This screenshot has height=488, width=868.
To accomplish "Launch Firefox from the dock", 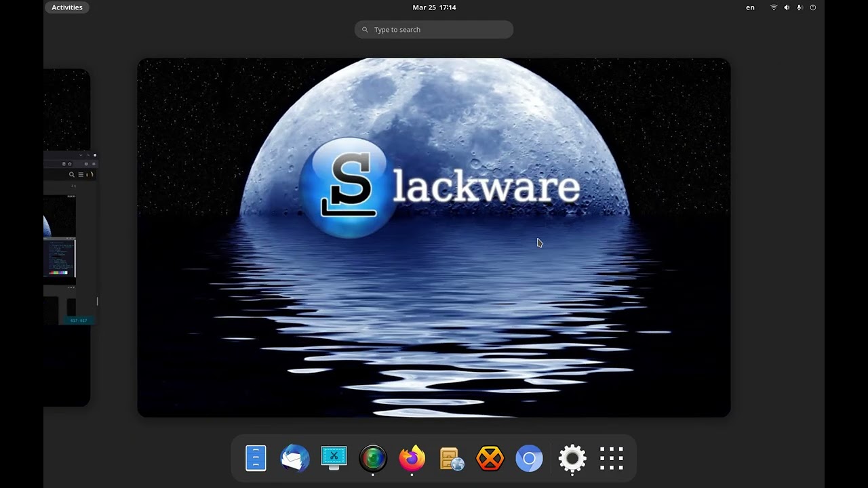I will click(412, 459).
